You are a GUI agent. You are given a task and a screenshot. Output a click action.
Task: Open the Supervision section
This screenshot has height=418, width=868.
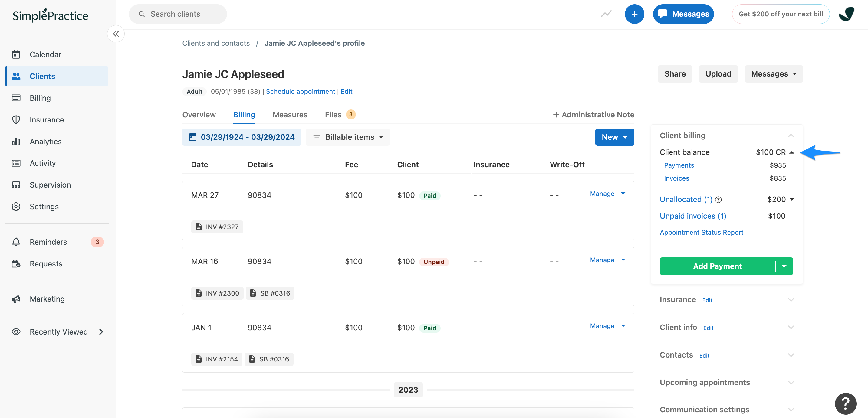click(x=50, y=185)
